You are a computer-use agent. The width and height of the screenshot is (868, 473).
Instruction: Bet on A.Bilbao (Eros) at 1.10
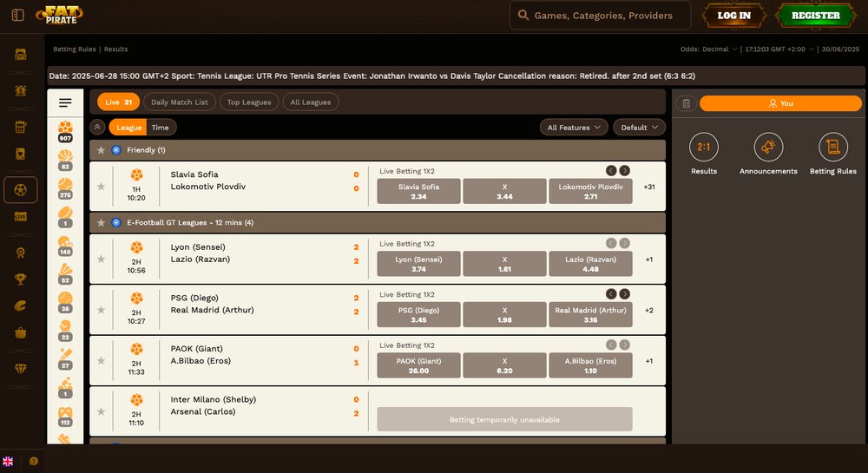[590, 365]
